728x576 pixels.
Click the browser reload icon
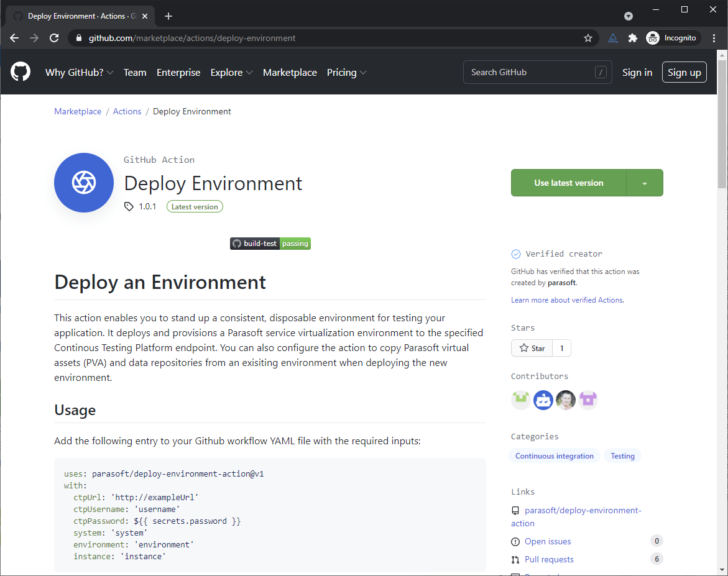click(x=54, y=38)
